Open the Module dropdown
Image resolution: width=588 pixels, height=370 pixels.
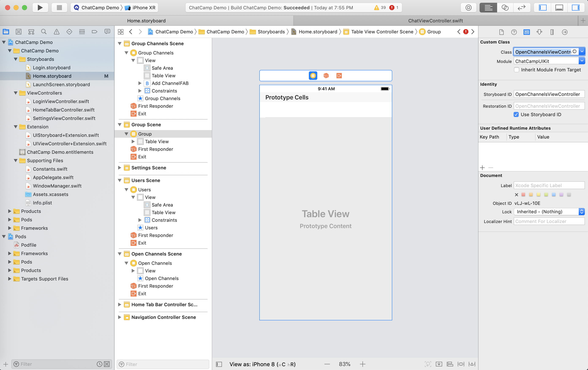coord(582,61)
